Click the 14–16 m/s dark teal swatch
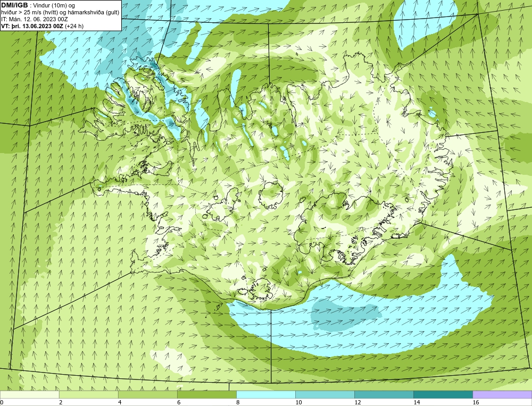This screenshot has width=532, height=406. [443, 394]
